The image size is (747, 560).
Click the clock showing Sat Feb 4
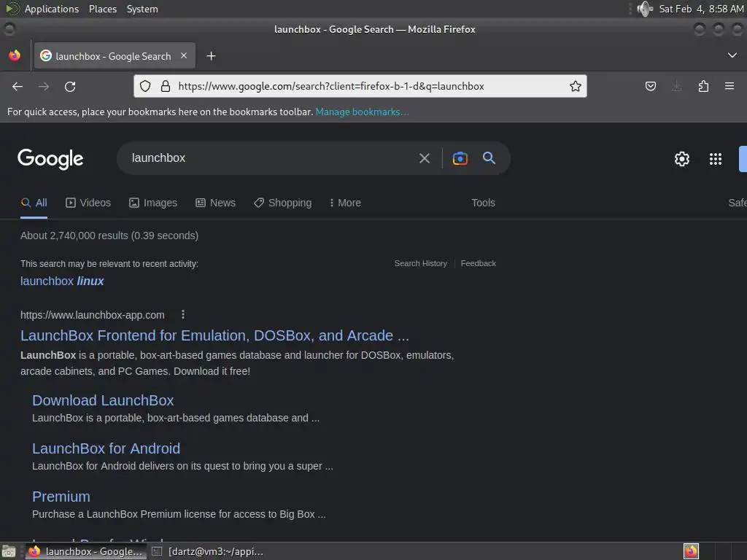701,9
